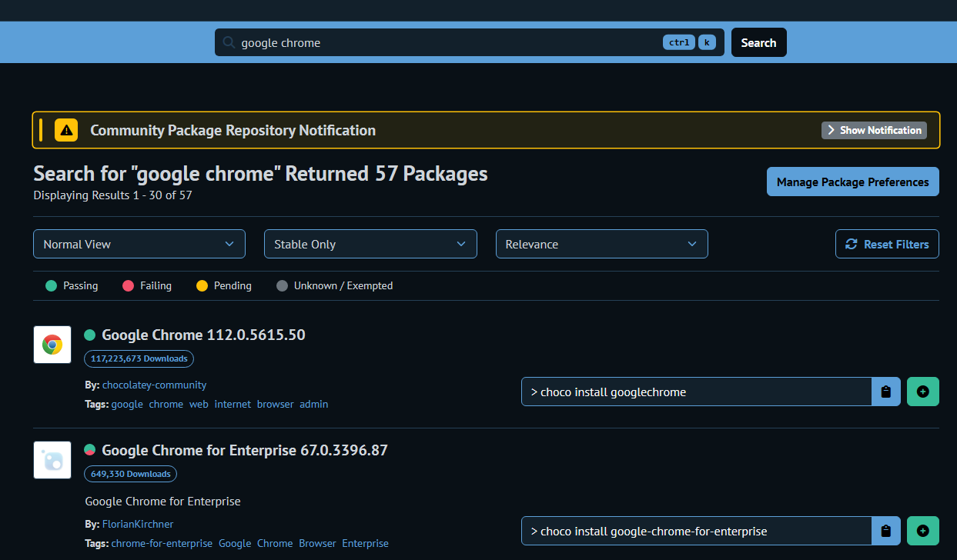This screenshot has height=560, width=957.
Task: Click the gray Unknown / Exempted legend dot
Action: tap(282, 285)
